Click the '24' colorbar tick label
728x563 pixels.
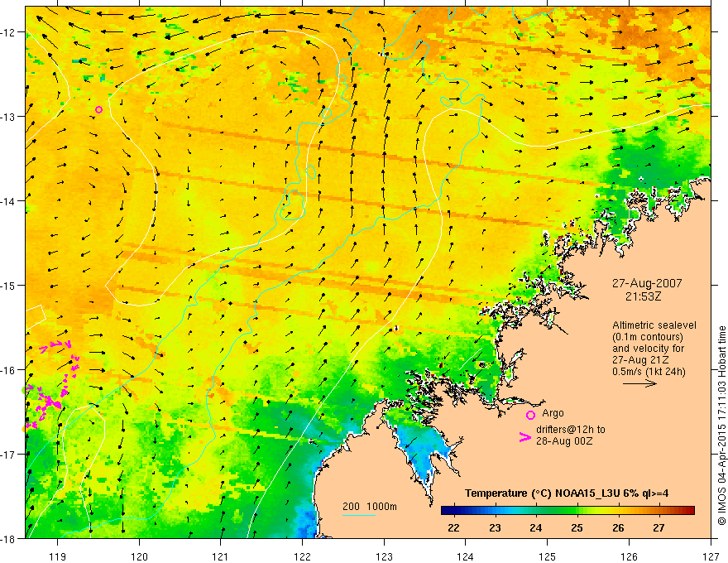536,527
